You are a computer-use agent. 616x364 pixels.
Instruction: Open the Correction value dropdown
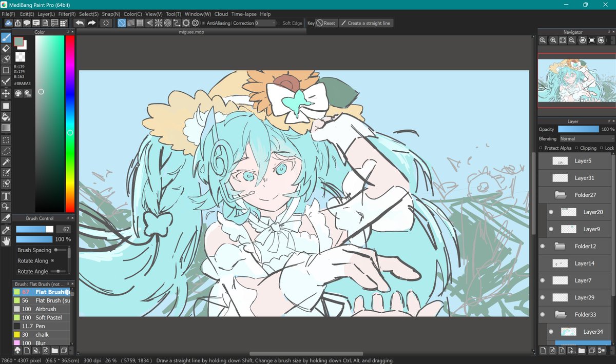265,23
